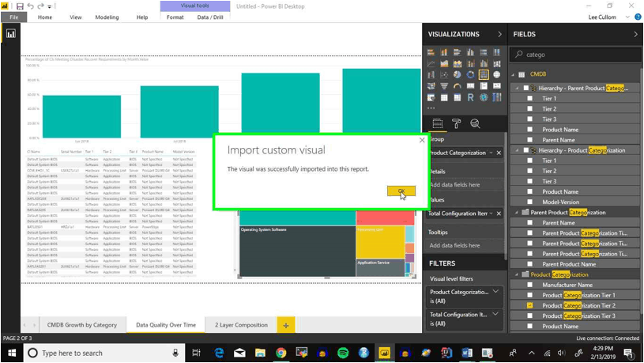The height and width of the screenshot is (363, 644).
Task: Select the scatter chart visual
Action: point(444,75)
